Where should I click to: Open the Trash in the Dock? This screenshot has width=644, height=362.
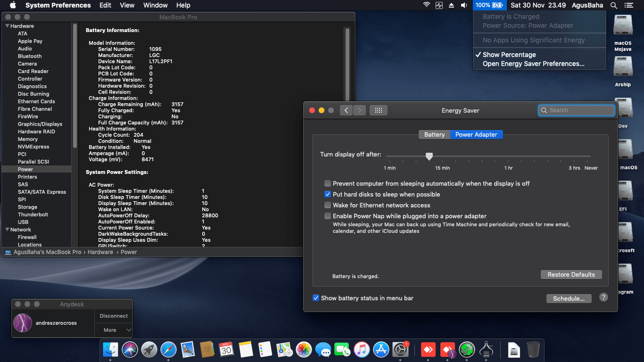click(533, 350)
